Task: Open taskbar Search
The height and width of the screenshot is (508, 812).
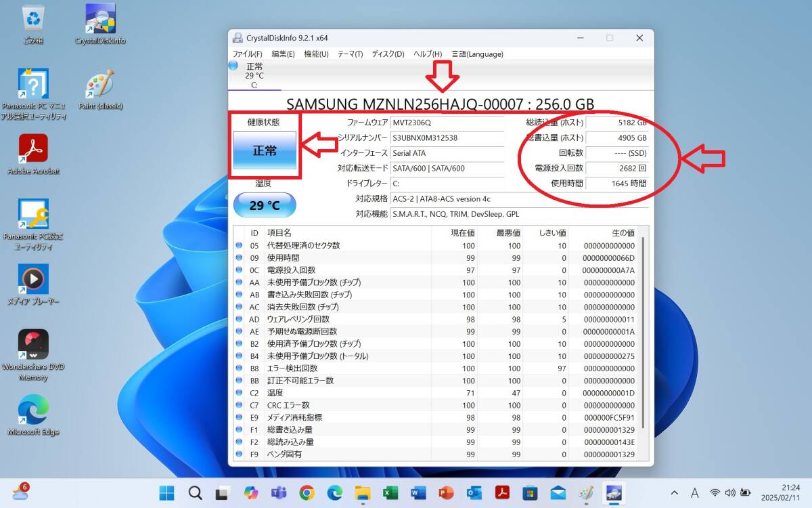Action: 195,492
